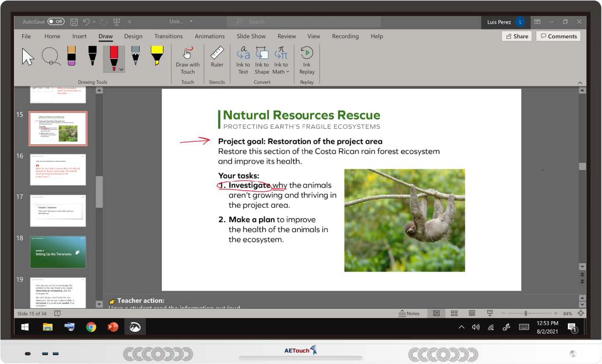Click the Ink to Shape tool
This screenshot has height=364, width=602.
262,59
